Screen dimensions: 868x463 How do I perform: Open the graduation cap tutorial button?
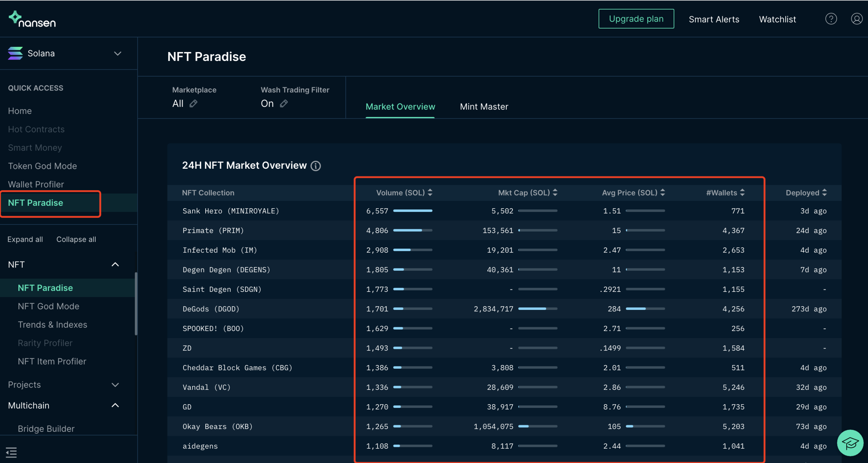pos(850,443)
